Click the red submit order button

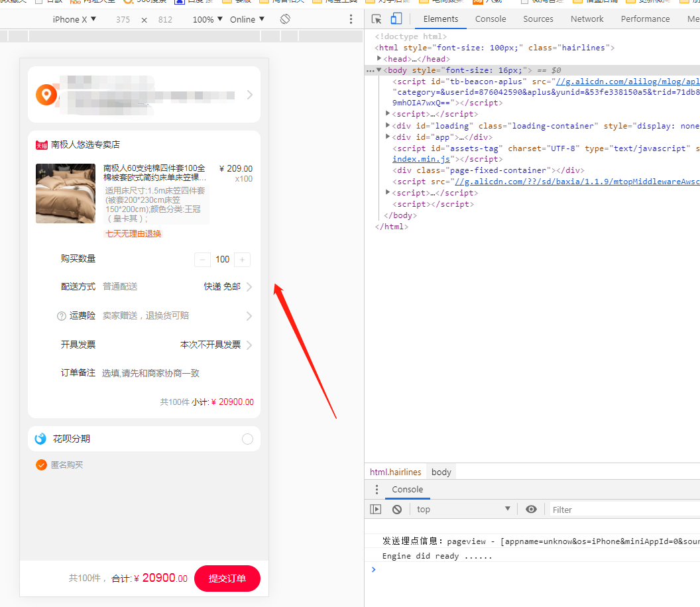[227, 579]
